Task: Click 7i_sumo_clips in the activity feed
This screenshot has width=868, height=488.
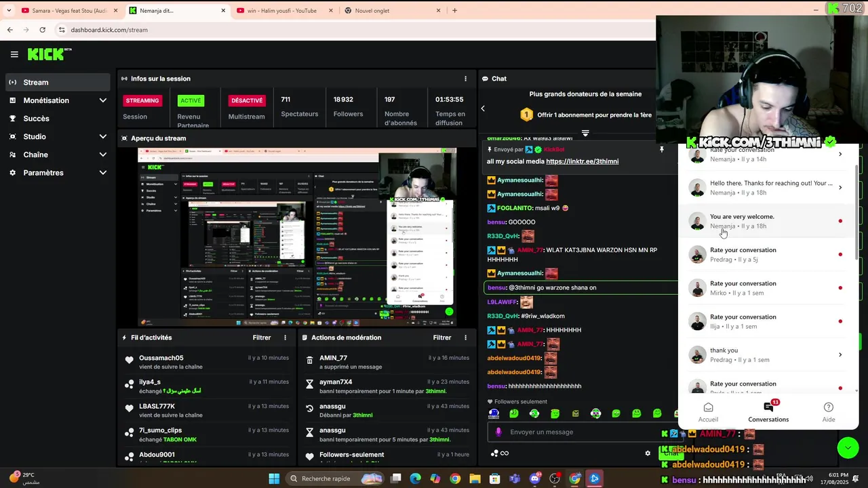Action: [160, 430]
